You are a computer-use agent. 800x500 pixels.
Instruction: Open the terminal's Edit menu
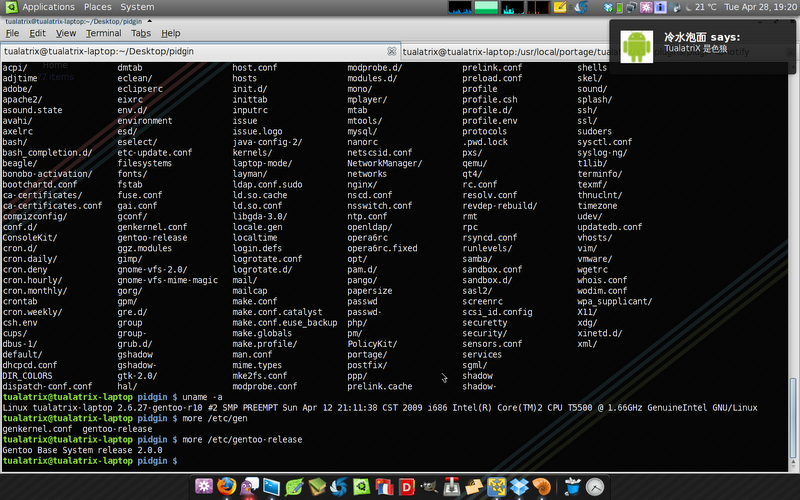pos(38,33)
